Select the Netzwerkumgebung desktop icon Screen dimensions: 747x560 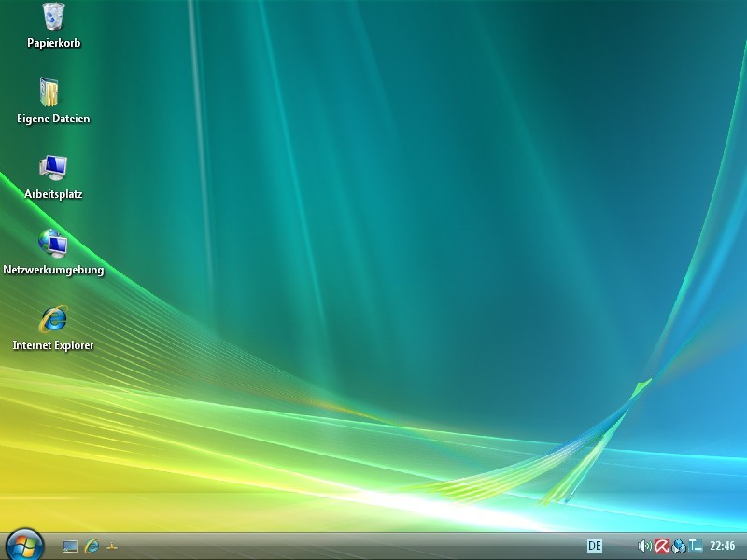[52, 244]
